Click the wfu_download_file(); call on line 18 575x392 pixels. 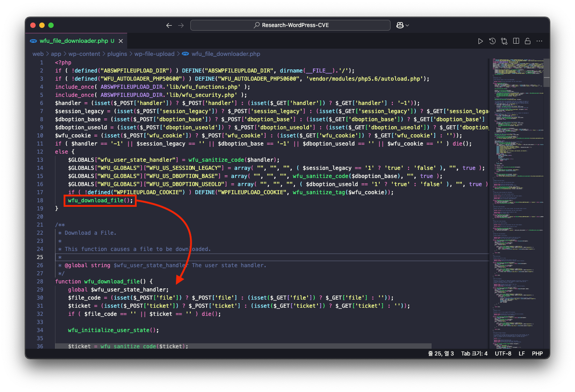[101, 201]
